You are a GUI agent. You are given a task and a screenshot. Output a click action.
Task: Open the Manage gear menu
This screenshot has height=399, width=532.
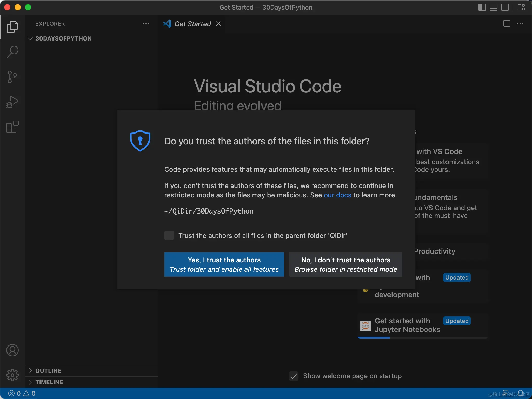[x=12, y=375]
